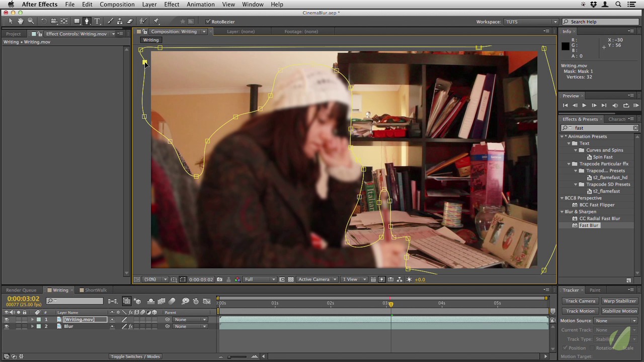Select the Rectangle shape tool
The width and height of the screenshot is (644, 362).
click(x=77, y=21)
